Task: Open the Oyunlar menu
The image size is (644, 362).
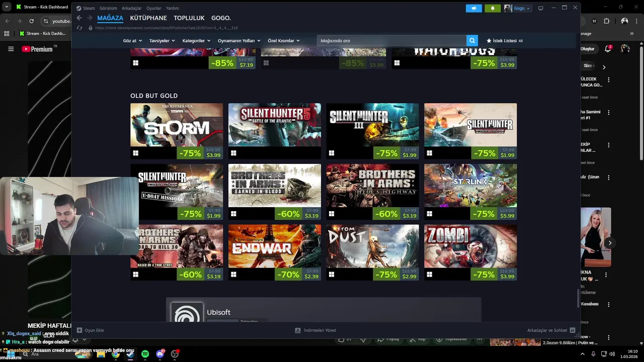Action: pos(154,8)
